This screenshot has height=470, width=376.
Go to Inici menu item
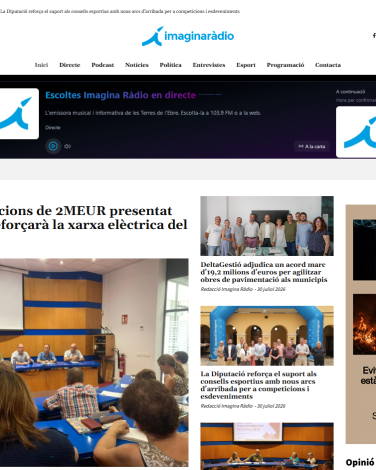(41, 65)
